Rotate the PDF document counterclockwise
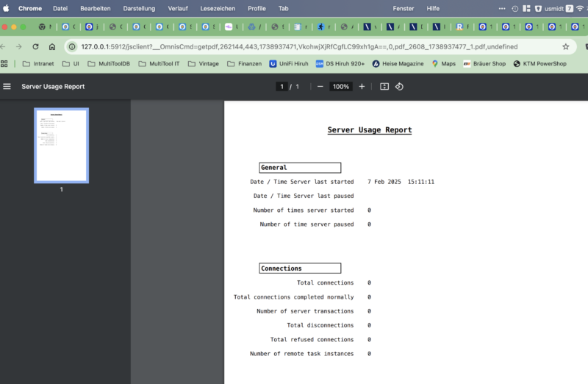 tap(400, 87)
